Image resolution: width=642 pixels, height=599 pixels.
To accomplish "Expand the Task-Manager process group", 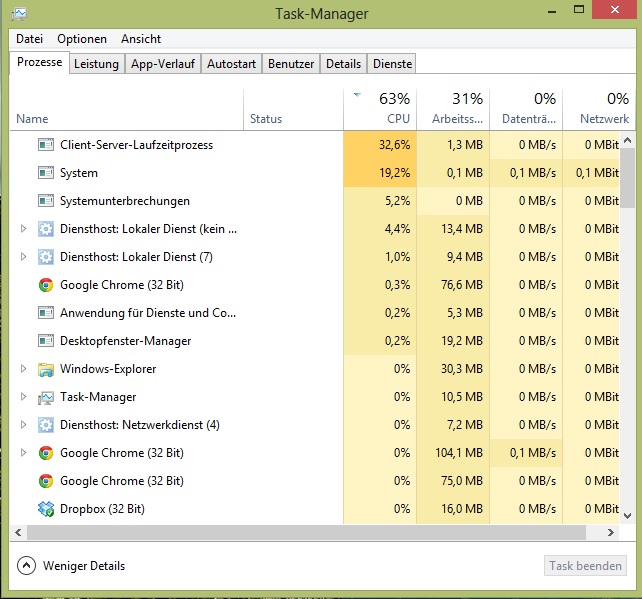I will (23, 397).
